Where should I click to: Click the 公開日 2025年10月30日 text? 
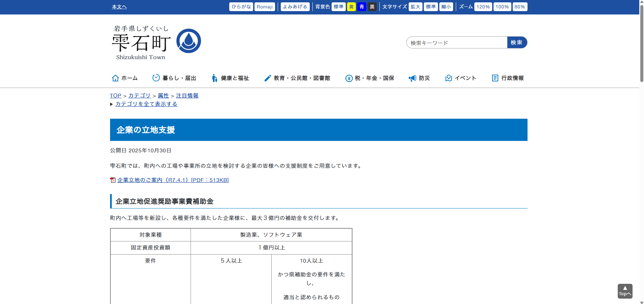[141, 150]
